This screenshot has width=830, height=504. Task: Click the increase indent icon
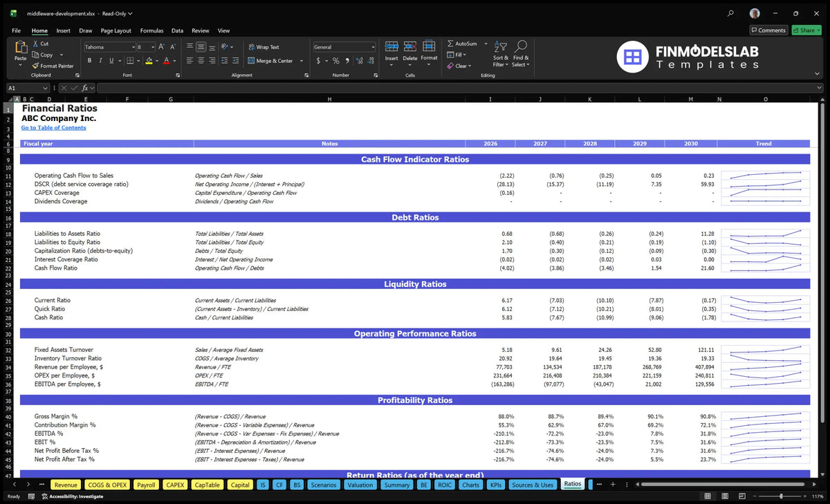(235, 61)
